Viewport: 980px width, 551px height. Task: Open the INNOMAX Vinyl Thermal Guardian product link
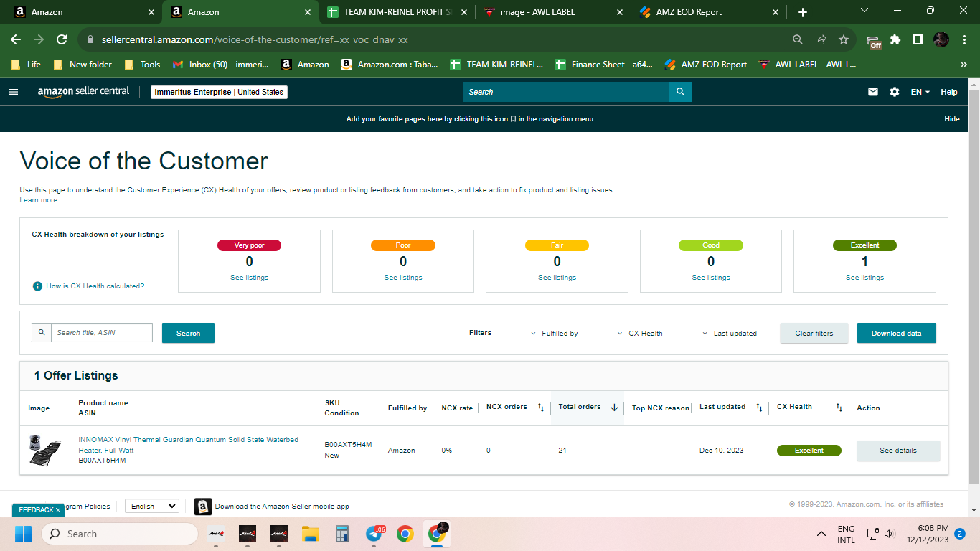tap(188, 445)
